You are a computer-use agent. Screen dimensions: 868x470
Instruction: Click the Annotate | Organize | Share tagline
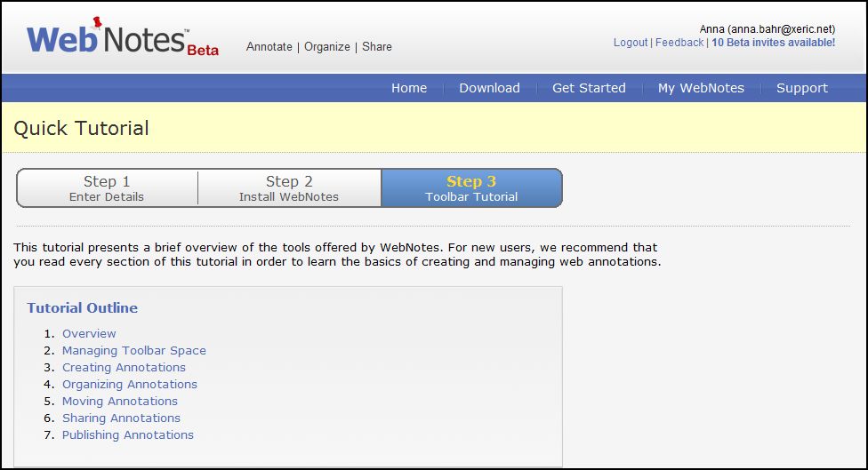tap(319, 47)
